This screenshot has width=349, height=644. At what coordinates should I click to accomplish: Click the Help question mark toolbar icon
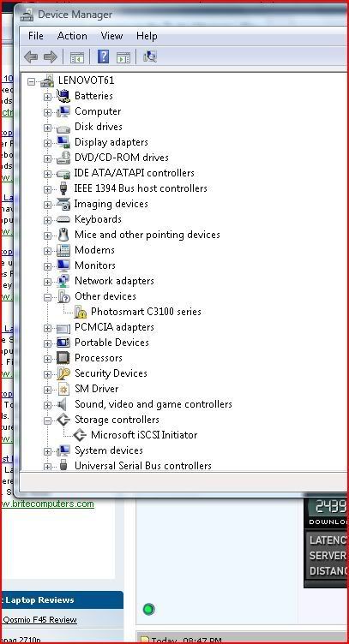[103, 57]
